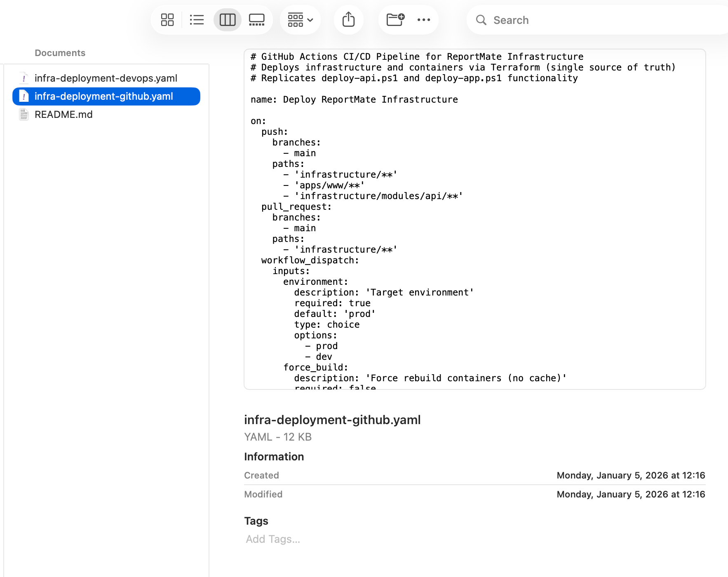This screenshot has width=728, height=577.
Task: Click the devops.yaml file icon
Action: click(24, 78)
